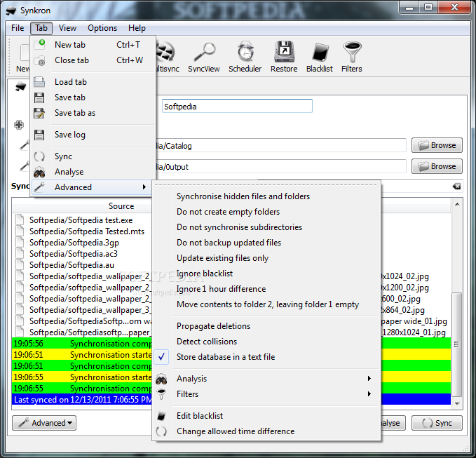The height and width of the screenshot is (458, 476).
Task: Click the Synkron app icon in title bar
Action: pos(11,11)
